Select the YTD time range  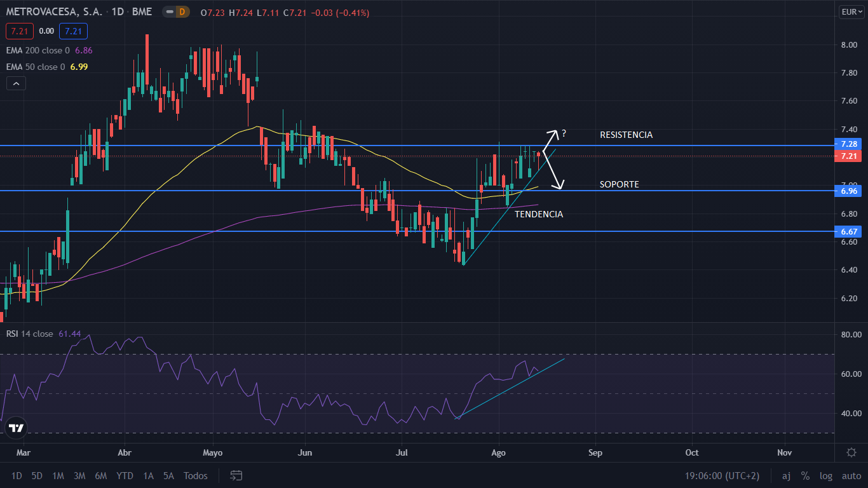125,476
